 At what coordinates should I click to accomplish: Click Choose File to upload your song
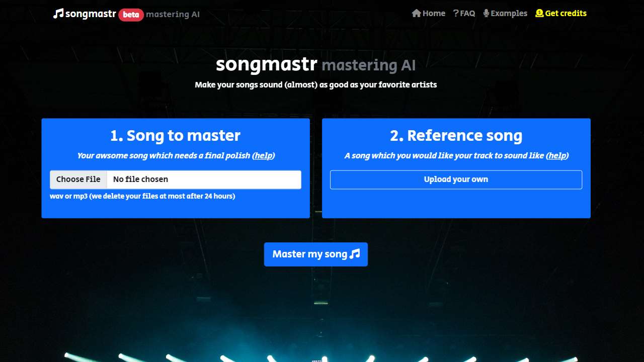(x=78, y=179)
